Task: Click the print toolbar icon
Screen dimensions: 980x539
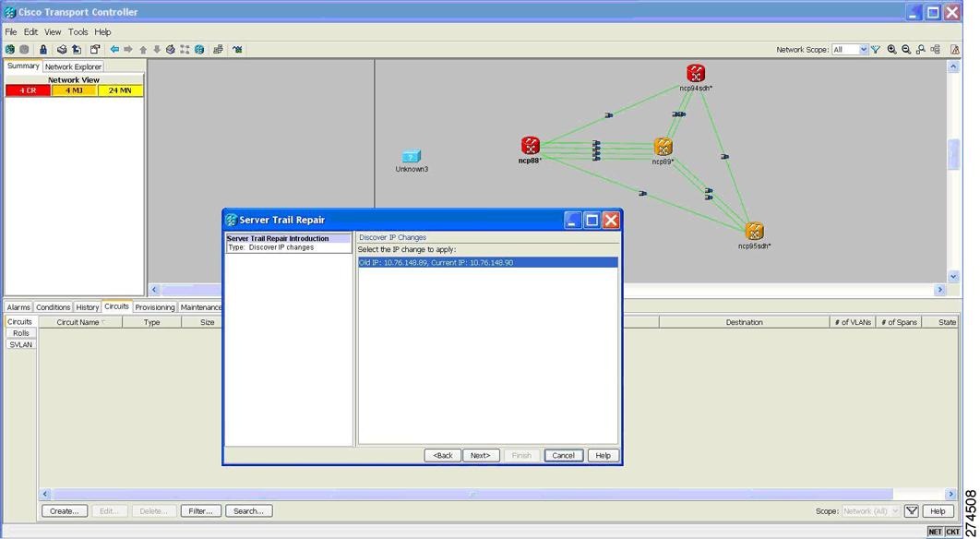Action: (62, 50)
